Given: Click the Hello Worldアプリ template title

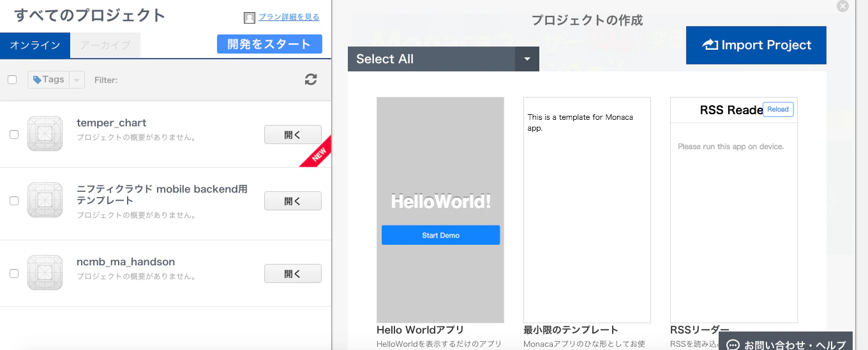Looking at the screenshot, I should [x=420, y=330].
